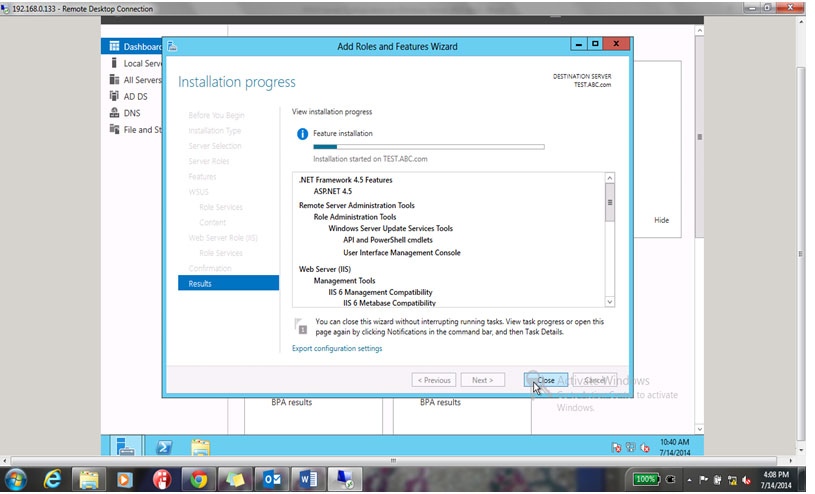Launch PowerShell from remote taskbar
Screen dimensions: 815x494
(x=164, y=447)
